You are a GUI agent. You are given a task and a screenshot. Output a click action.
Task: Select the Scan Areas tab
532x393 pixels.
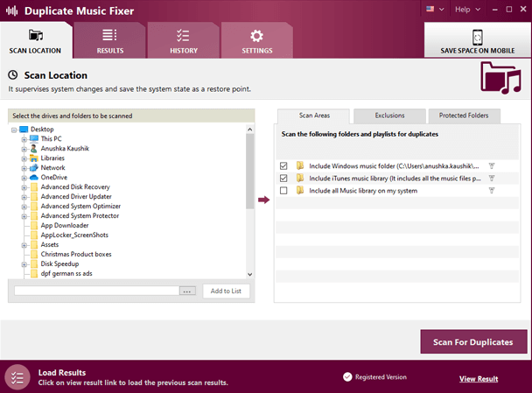point(314,116)
